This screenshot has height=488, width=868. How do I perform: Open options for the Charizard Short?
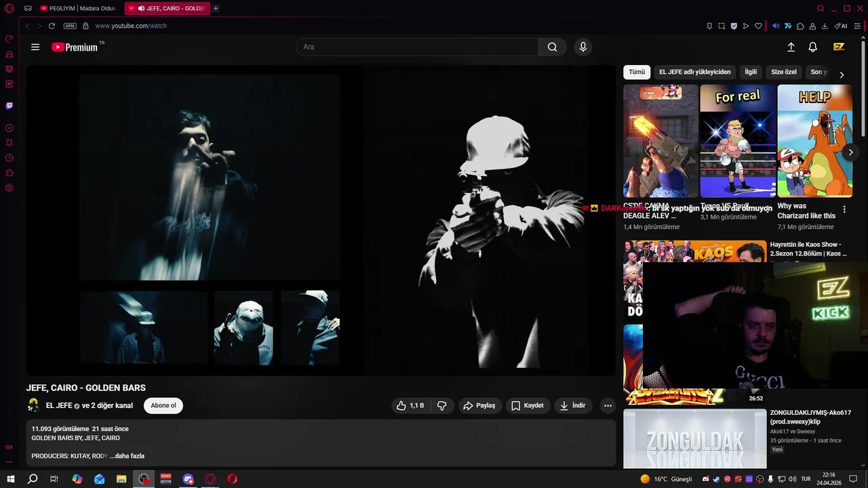[844, 209]
